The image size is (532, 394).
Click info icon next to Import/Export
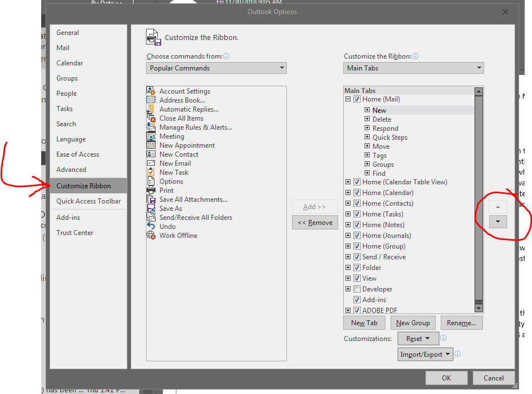458,354
